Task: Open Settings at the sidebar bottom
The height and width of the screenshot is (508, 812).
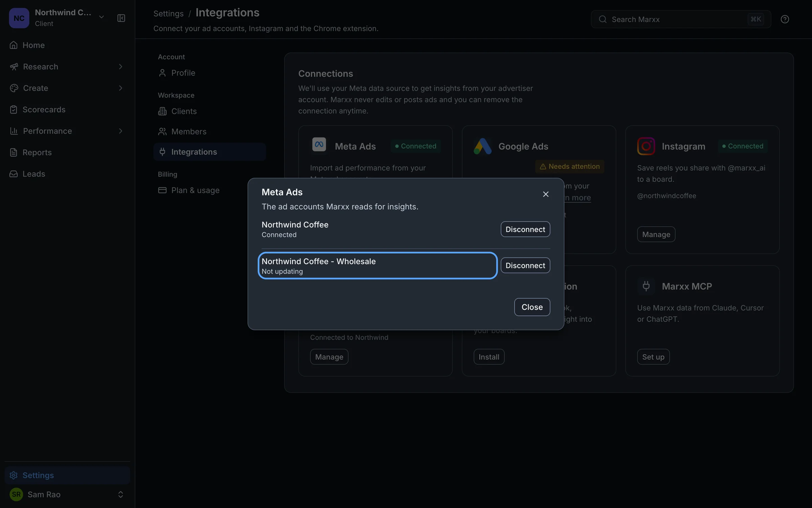Action: pos(67,475)
